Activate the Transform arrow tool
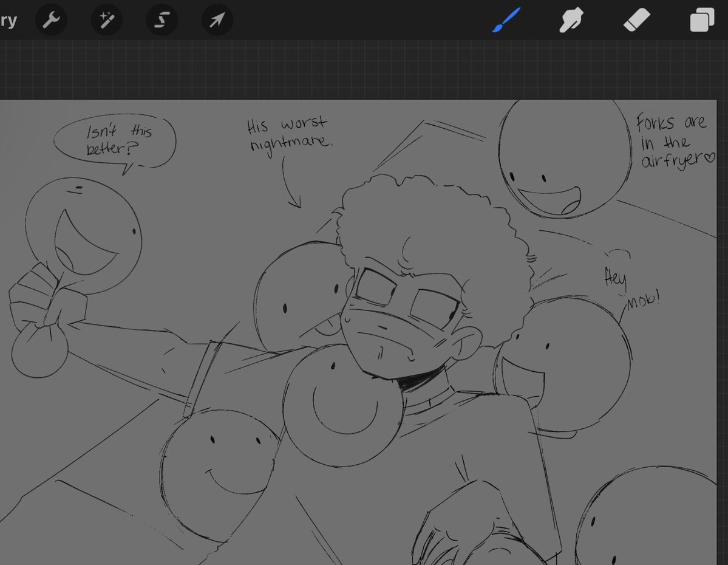728x565 pixels. [x=217, y=20]
